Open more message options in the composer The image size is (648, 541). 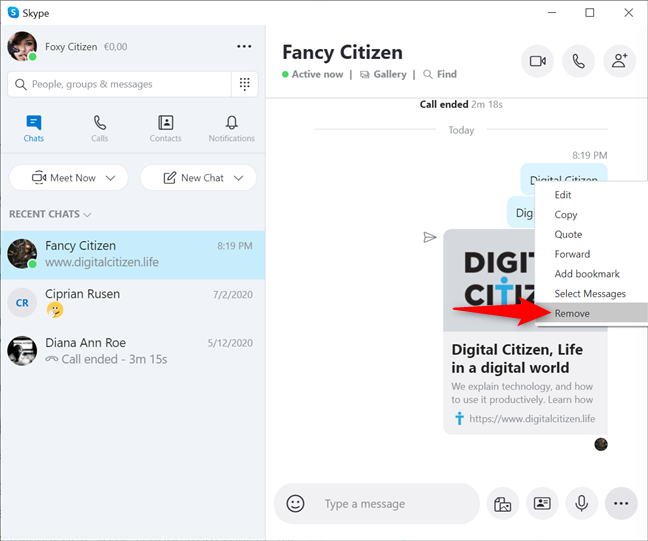(621, 503)
